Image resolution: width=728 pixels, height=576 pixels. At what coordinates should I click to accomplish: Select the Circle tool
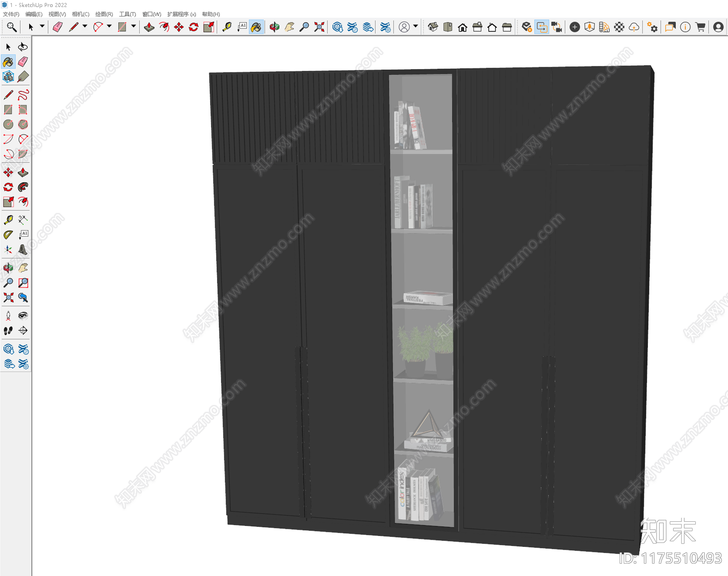[x=8, y=124]
